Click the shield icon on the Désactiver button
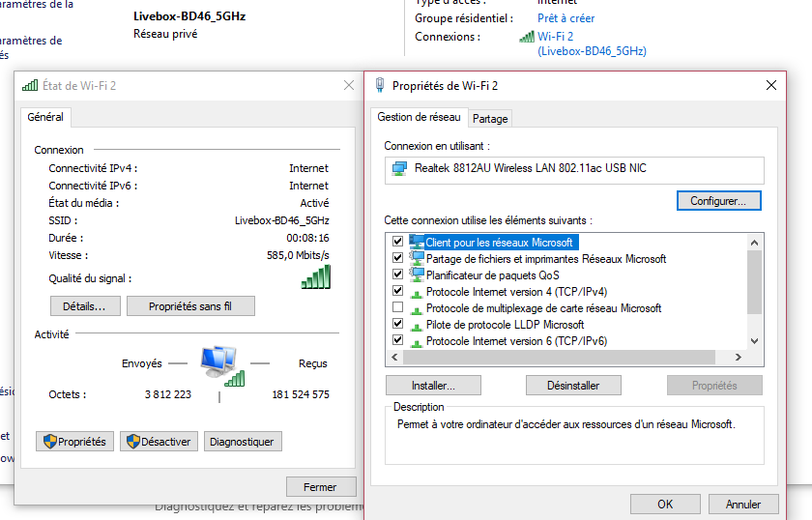812x520 pixels. point(133,442)
